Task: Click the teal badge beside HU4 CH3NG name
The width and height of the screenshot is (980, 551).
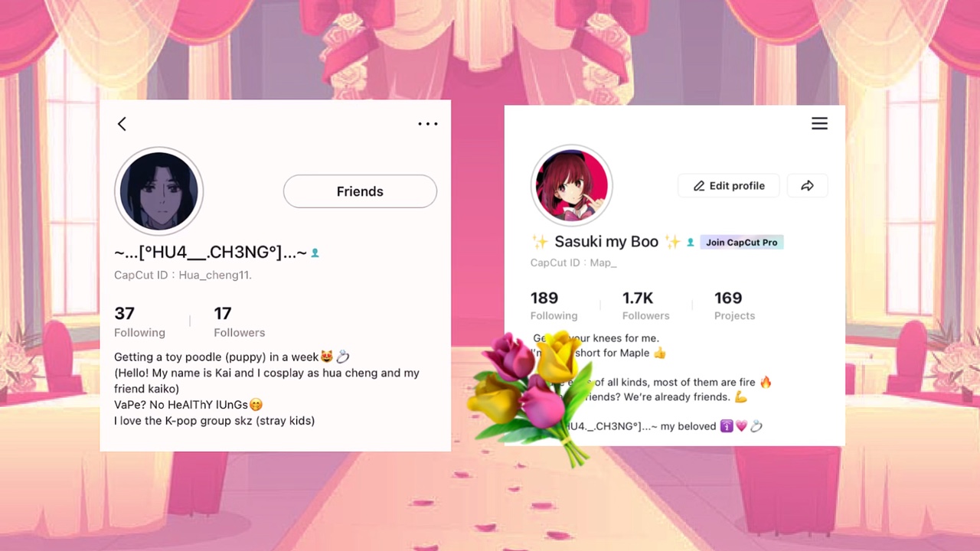Action: point(315,253)
